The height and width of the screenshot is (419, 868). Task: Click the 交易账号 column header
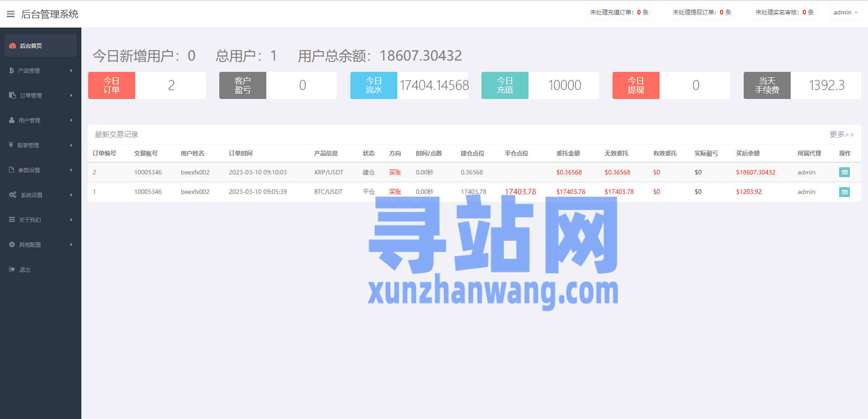pos(146,153)
